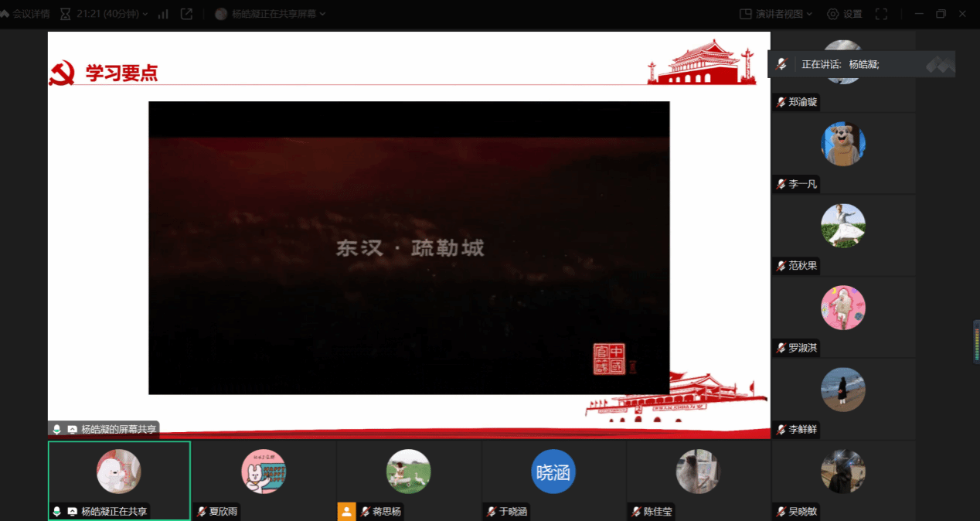
Task: Click the 东汉·疏勒城 video in the slide
Action: (409, 248)
